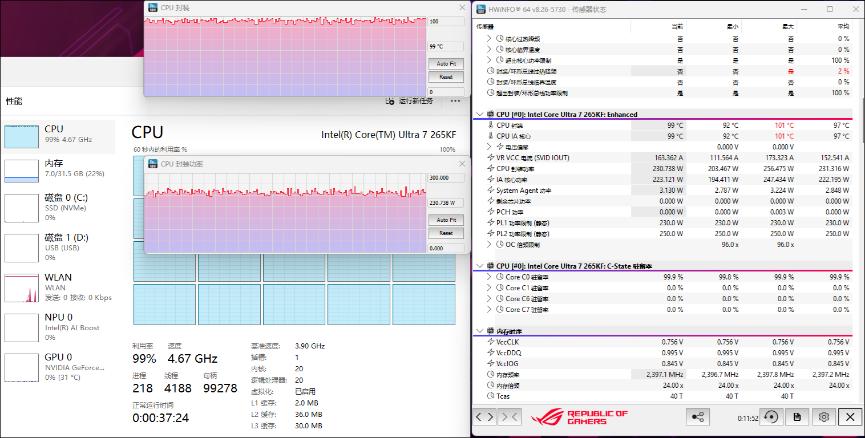Image resolution: width=865 pixels, height=438 pixels.
Task: Select GPU 0 NVIDIA GeForce item
Action: click(x=59, y=367)
